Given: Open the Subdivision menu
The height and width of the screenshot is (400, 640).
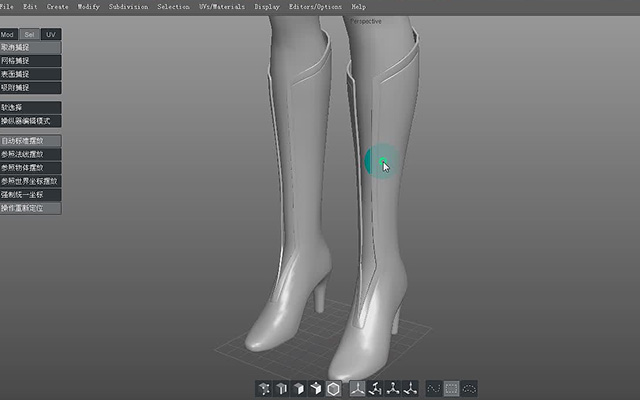Looking at the screenshot, I should click(129, 7).
